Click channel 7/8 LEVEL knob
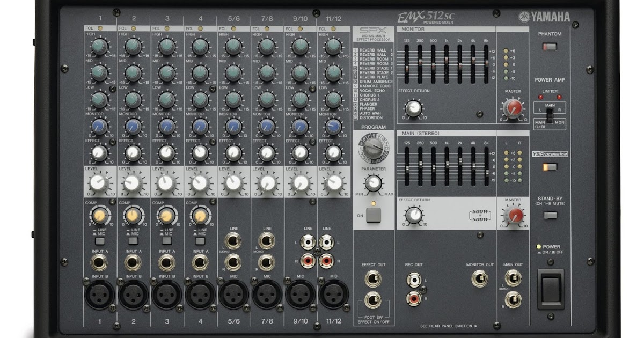Image resolution: width=644 pixels, height=338 pixels. 267,183
